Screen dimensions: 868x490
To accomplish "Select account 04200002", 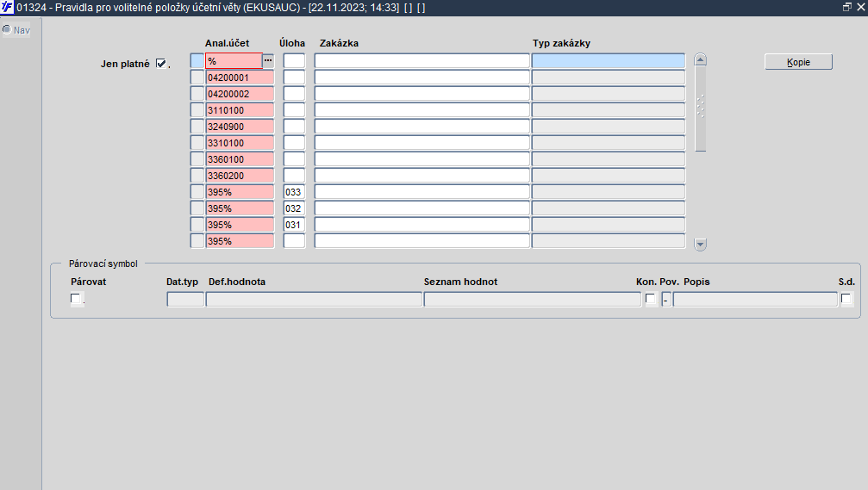I will click(240, 94).
